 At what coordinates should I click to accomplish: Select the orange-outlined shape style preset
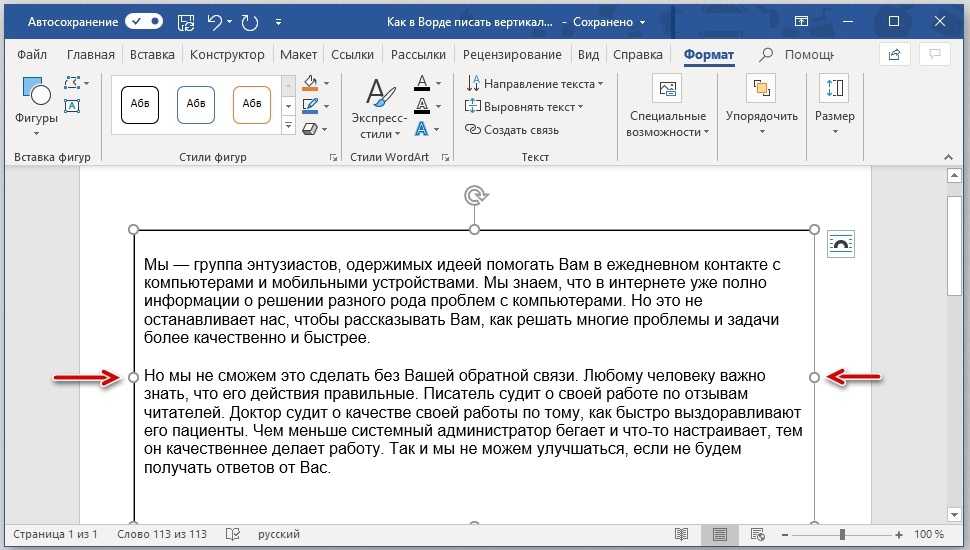click(x=252, y=104)
